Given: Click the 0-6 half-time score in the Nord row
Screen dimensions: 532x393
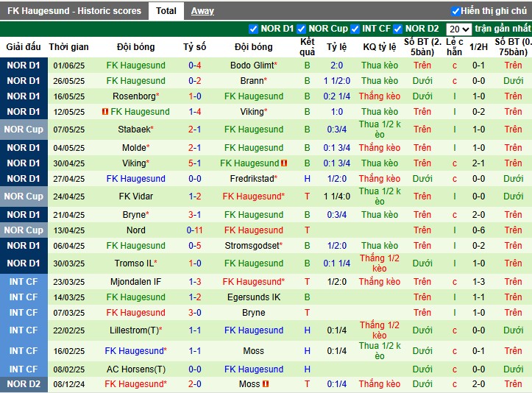Looking at the screenshot, I should pos(478,230).
